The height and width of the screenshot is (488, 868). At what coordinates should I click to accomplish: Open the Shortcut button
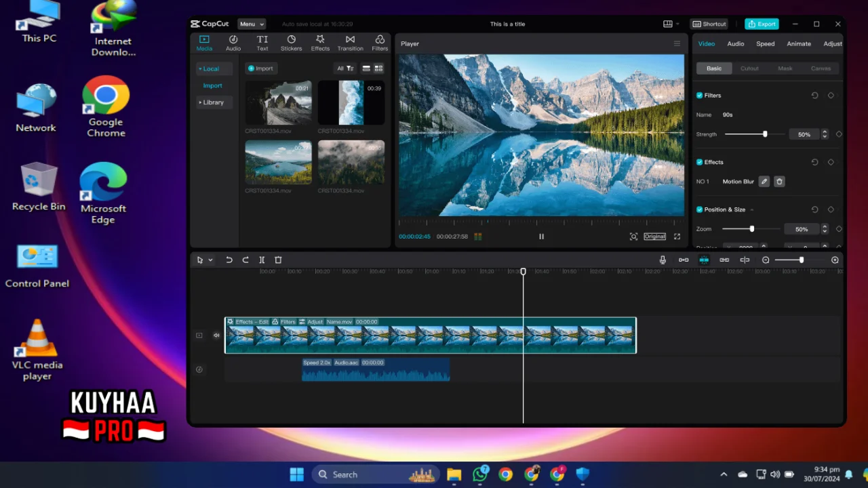click(709, 24)
